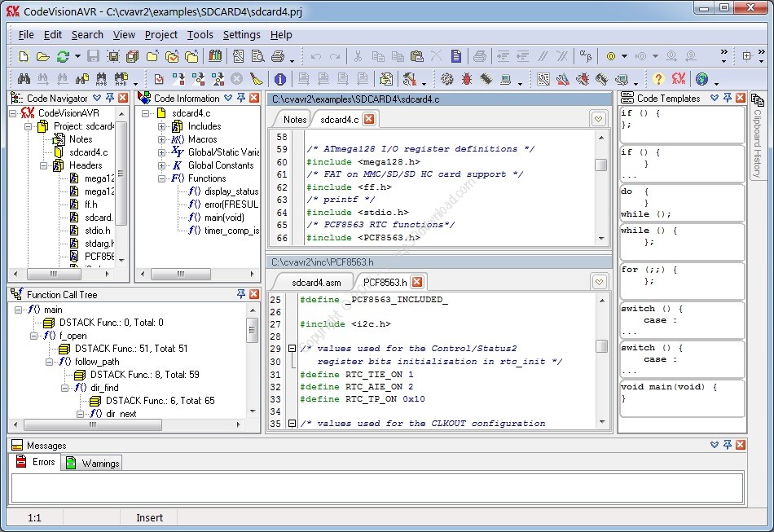This screenshot has width=774, height=532.
Task: Click the paste clipboard icon
Action: pos(417,56)
